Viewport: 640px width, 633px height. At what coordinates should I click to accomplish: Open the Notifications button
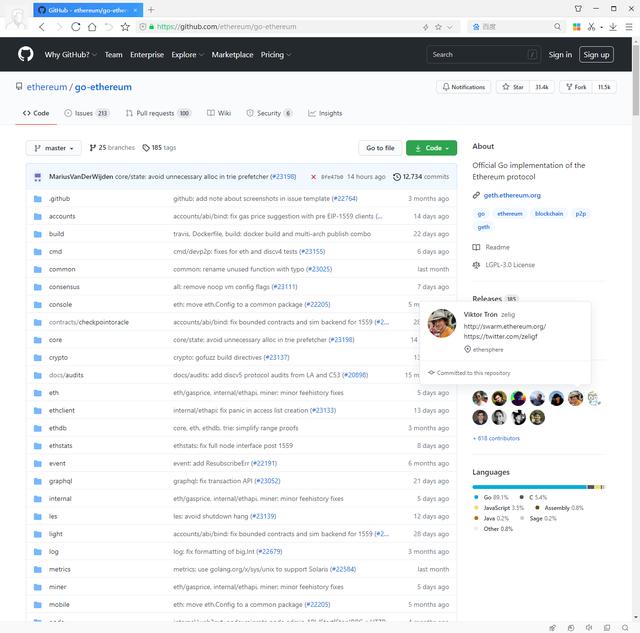coord(464,87)
